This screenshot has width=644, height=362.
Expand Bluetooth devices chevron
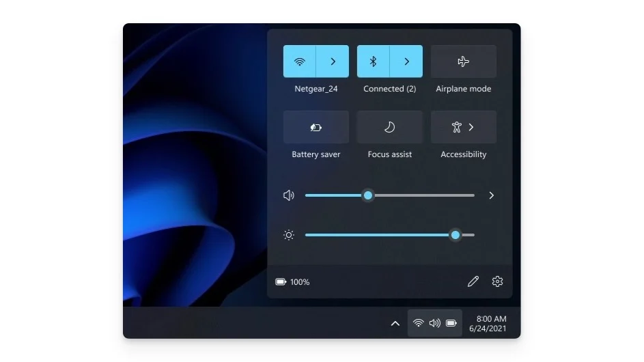[406, 61]
